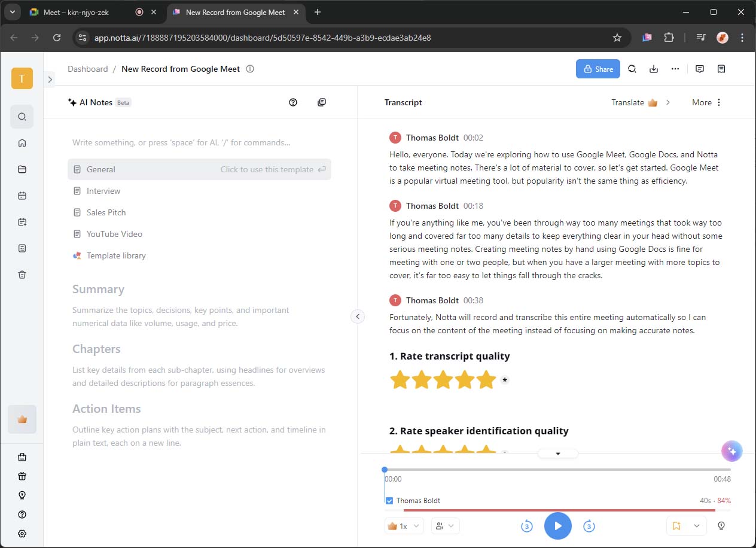Expand the left sidebar with the arrow
756x548 pixels.
pyautogui.click(x=50, y=79)
